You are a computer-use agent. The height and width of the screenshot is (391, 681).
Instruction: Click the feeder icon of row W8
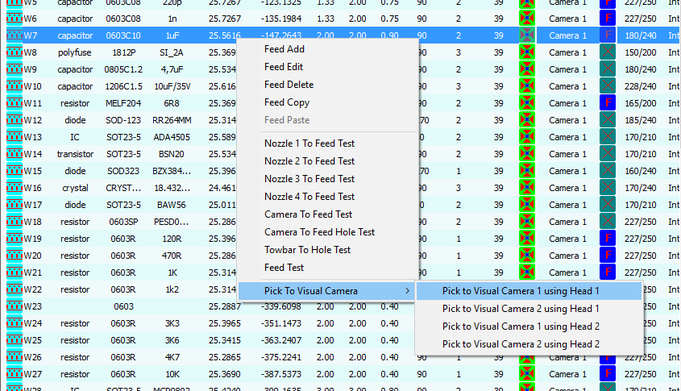point(14,53)
